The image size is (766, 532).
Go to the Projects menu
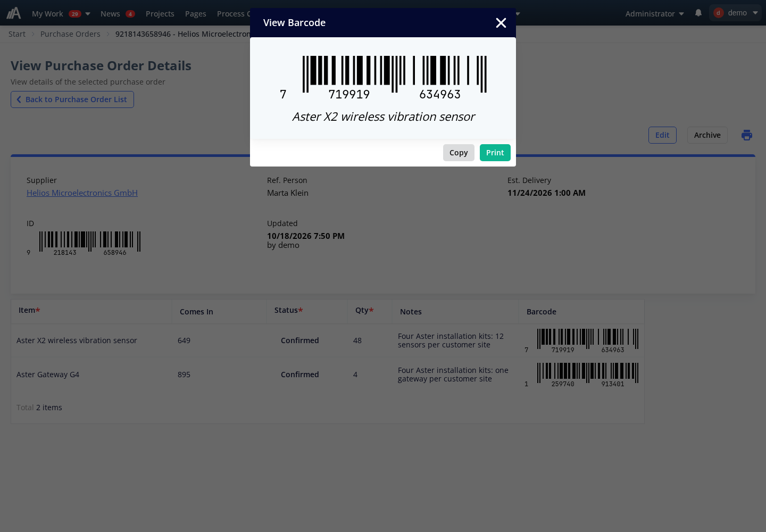point(160,13)
